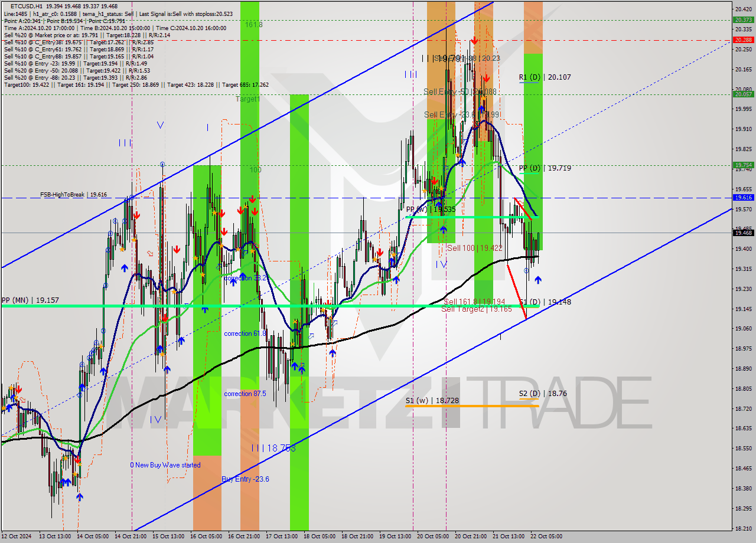Select the 'Target100: 19.422' info line
756x543 pixels.
click(x=136, y=85)
